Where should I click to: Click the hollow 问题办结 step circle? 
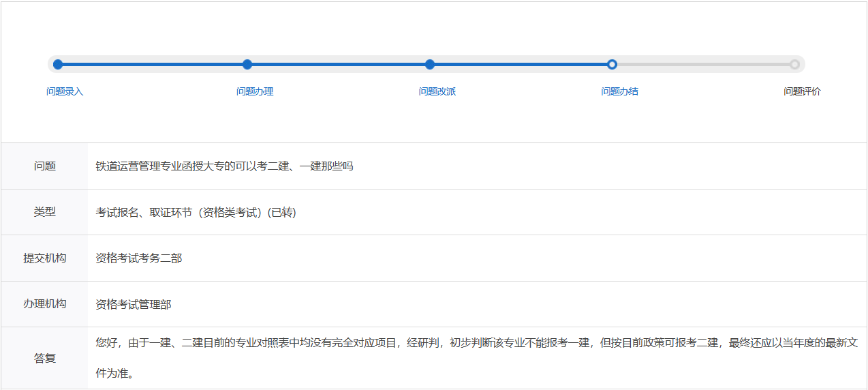(612, 65)
